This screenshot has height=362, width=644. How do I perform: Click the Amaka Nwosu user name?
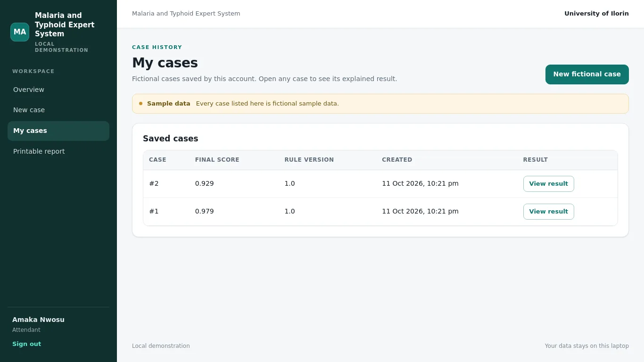(x=38, y=320)
